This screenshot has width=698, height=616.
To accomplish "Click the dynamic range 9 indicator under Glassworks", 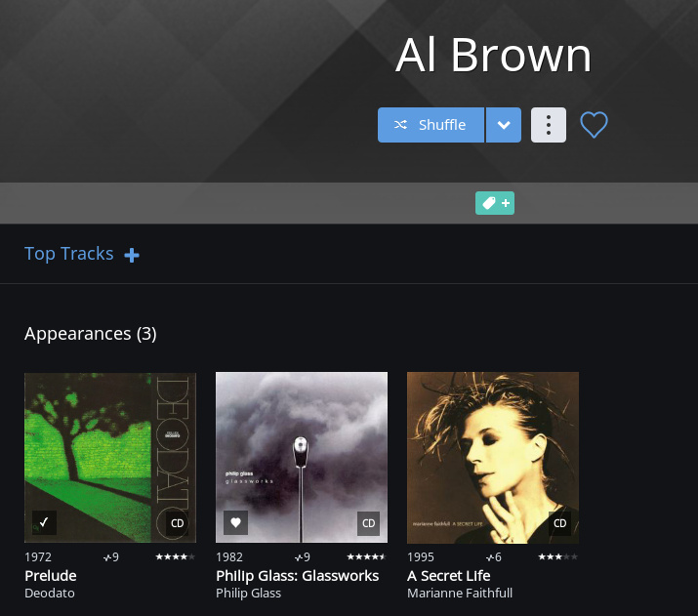I will point(303,557).
